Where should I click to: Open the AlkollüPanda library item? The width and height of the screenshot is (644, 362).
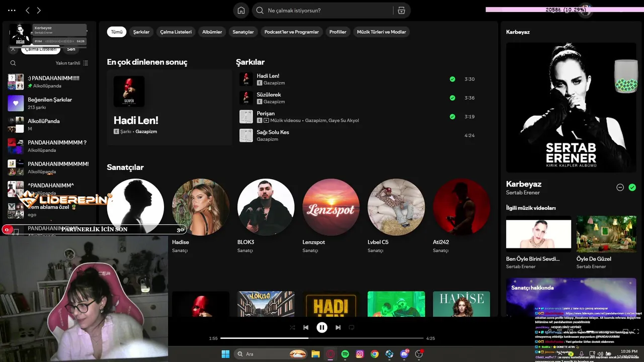pos(49,125)
